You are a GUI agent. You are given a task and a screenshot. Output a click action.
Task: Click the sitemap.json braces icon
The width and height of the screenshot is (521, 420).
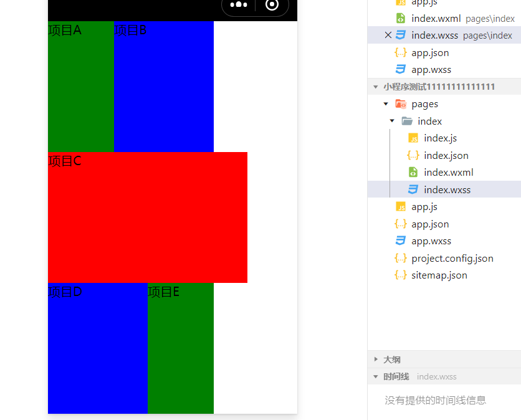[x=401, y=275]
